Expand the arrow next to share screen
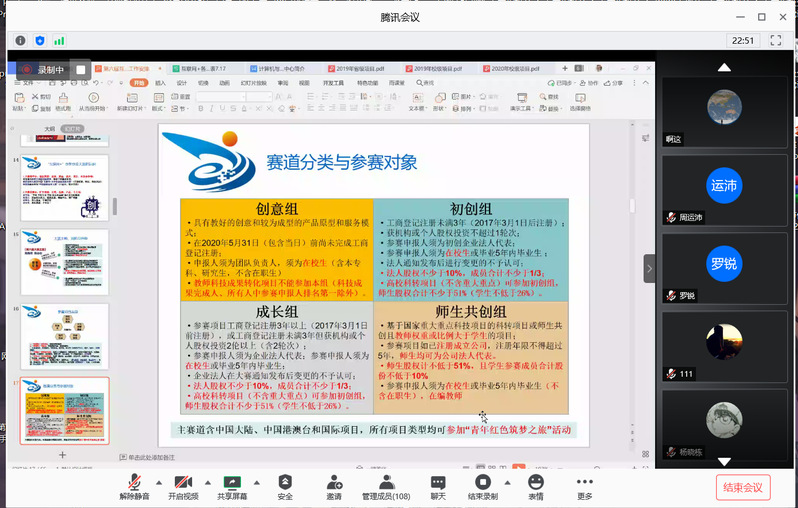Screen dimensions: 798x508 pos(255,478)
